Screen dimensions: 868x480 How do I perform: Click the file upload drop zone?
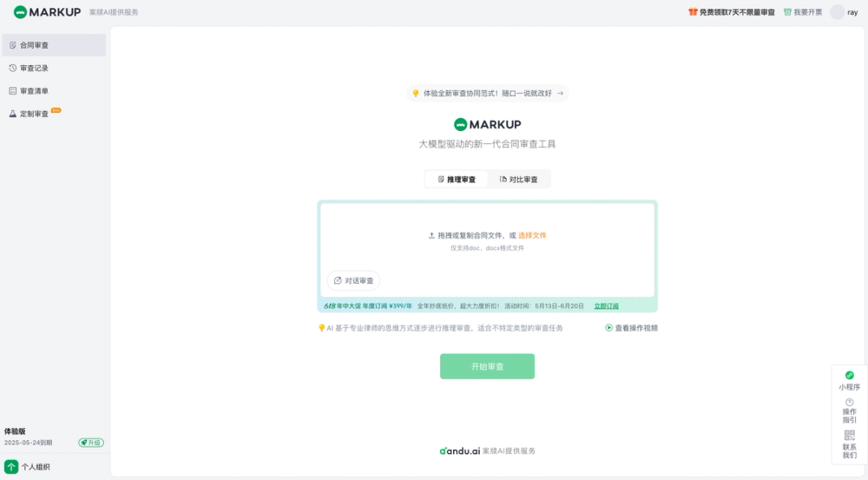[x=487, y=250]
